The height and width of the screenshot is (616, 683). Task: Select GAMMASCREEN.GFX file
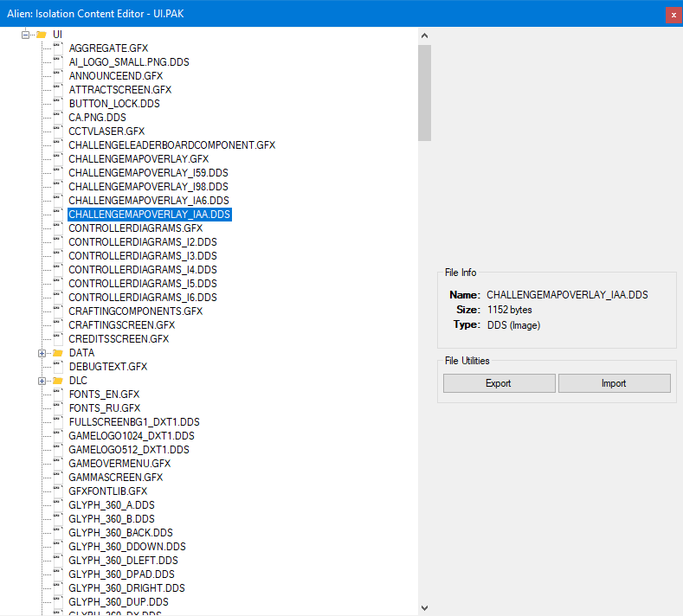pos(116,478)
